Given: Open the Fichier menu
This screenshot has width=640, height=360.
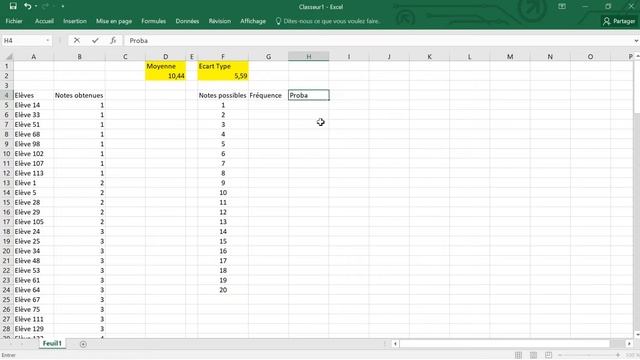Looking at the screenshot, I should coord(14,21).
